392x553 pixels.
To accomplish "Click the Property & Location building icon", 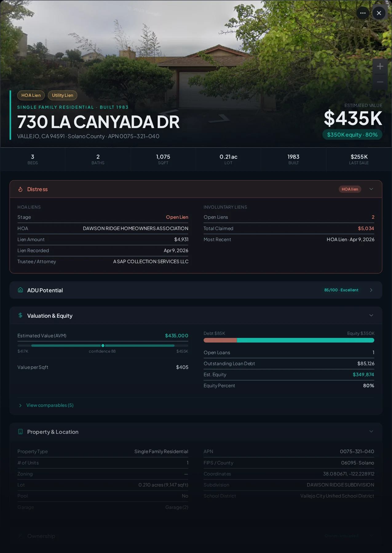I will [x=20, y=432].
